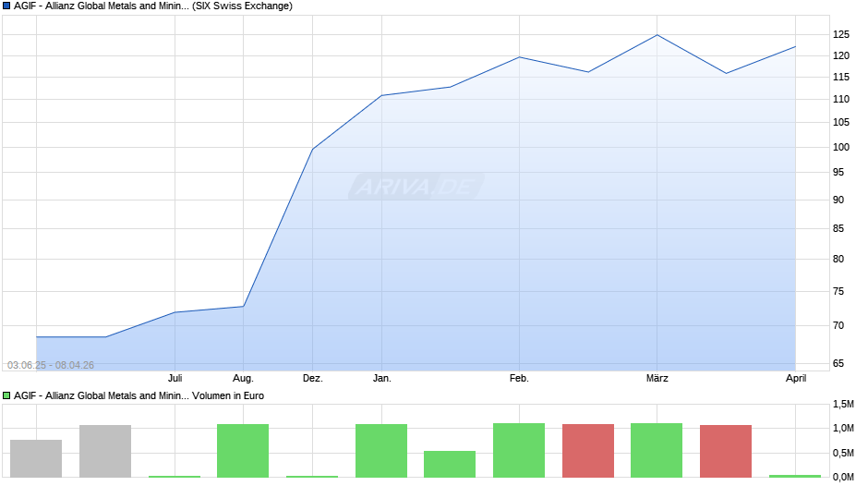Click the green volume bar above Aug.
The image size is (868, 486).
click(x=243, y=451)
